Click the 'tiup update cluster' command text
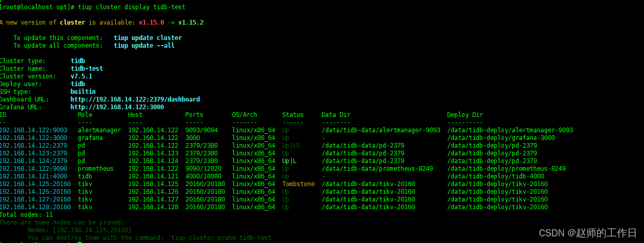This screenshot has width=644, height=243. tap(148, 38)
